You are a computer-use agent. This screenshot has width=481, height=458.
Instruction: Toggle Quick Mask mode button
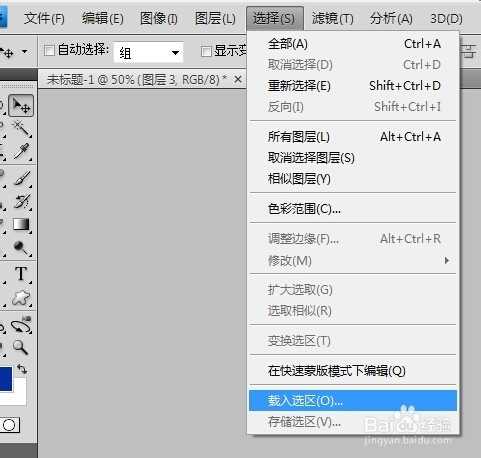pos(9,425)
